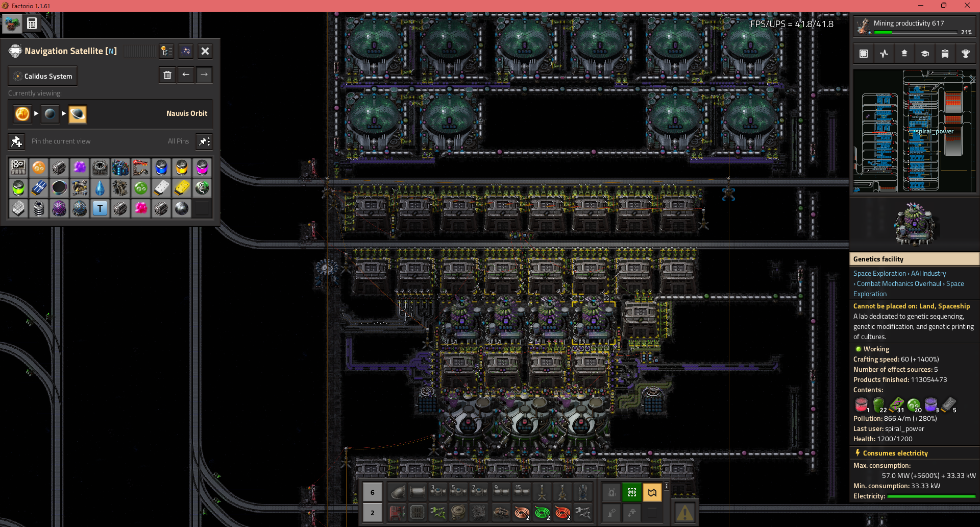Open the production statistics graph icon
Screen dimensions: 980x527
[884, 54]
